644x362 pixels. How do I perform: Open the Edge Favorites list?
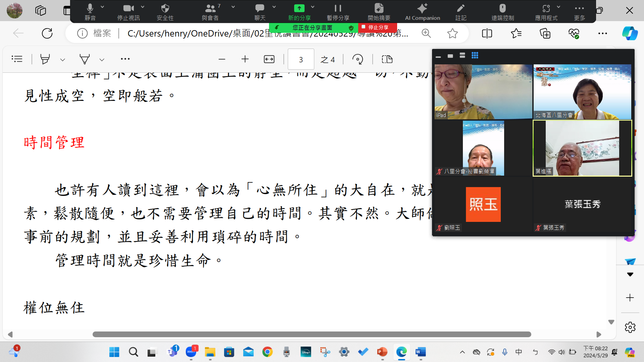point(516,33)
